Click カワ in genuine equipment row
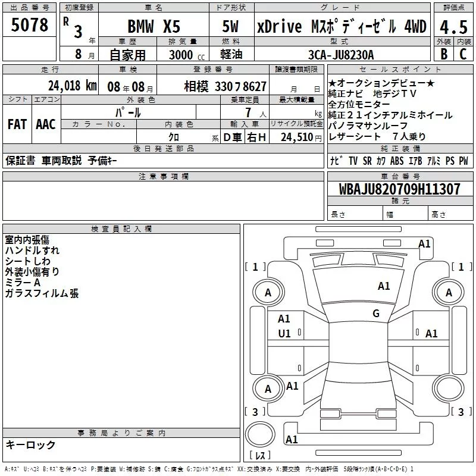476x476 pixels. click(381, 161)
